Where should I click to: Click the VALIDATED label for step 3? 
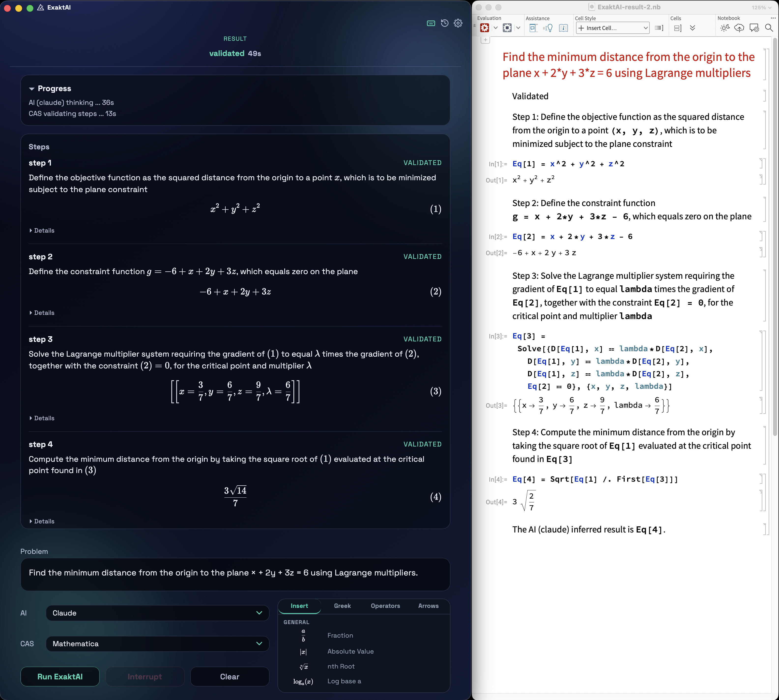pyautogui.click(x=422, y=339)
